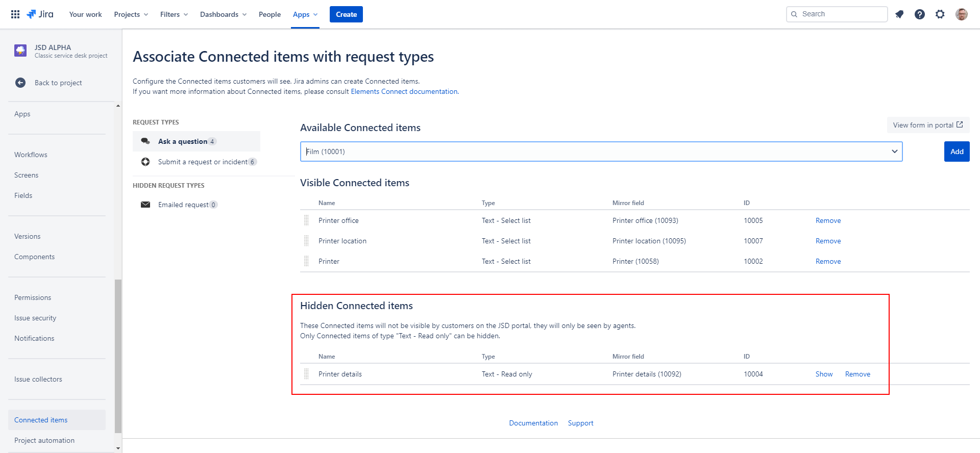Open the help question mark icon
The image size is (980, 453).
point(920,14)
